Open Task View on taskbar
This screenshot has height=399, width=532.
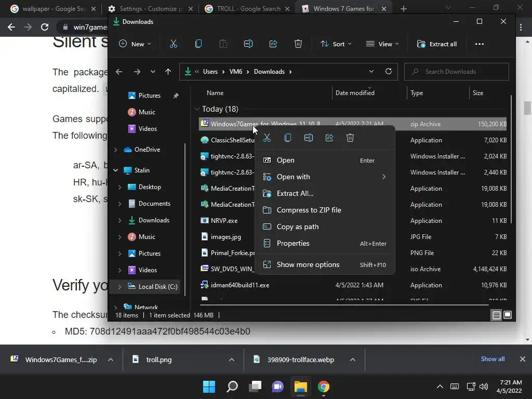click(x=255, y=387)
